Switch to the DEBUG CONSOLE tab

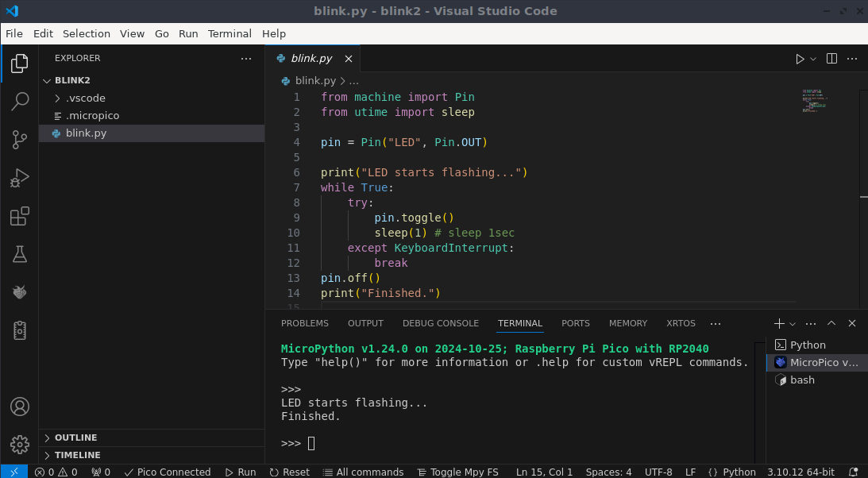(x=441, y=324)
